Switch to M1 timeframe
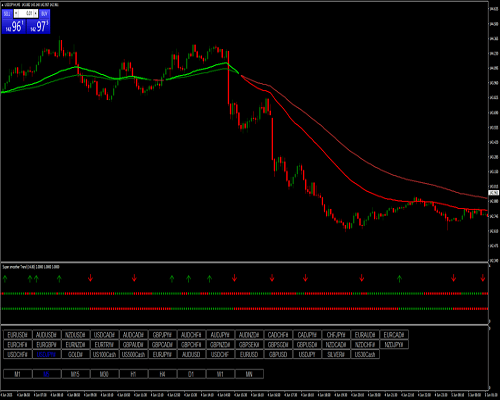500x400 pixels. point(17,374)
